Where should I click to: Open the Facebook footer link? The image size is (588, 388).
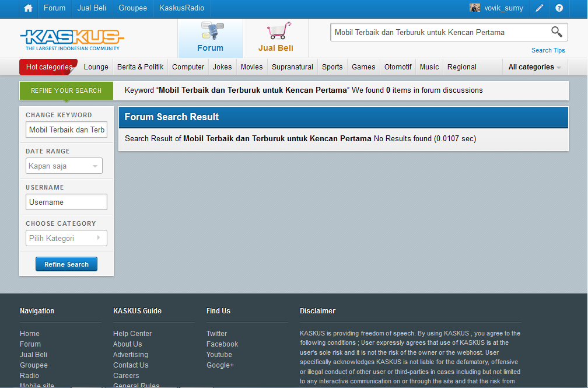(x=222, y=344)
